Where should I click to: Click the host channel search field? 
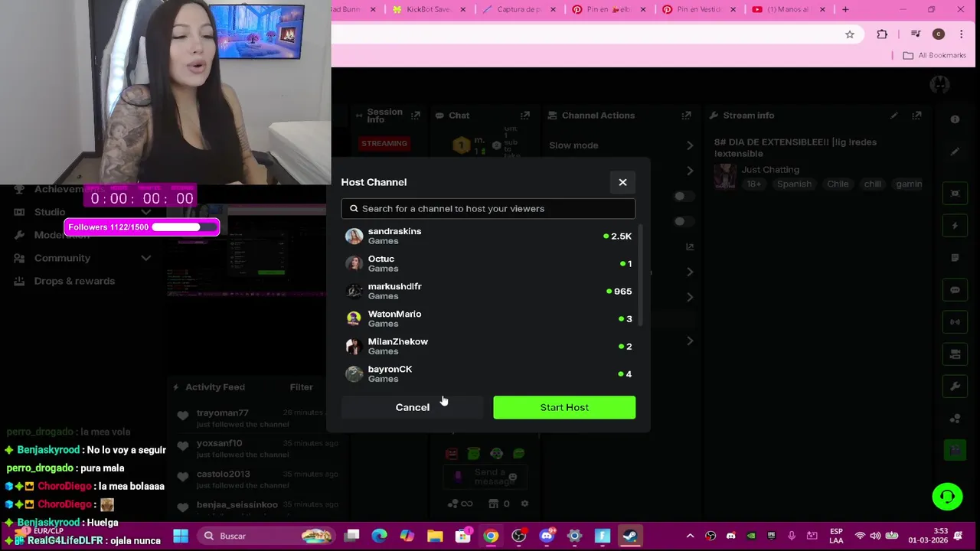click(x=488, y=208)
